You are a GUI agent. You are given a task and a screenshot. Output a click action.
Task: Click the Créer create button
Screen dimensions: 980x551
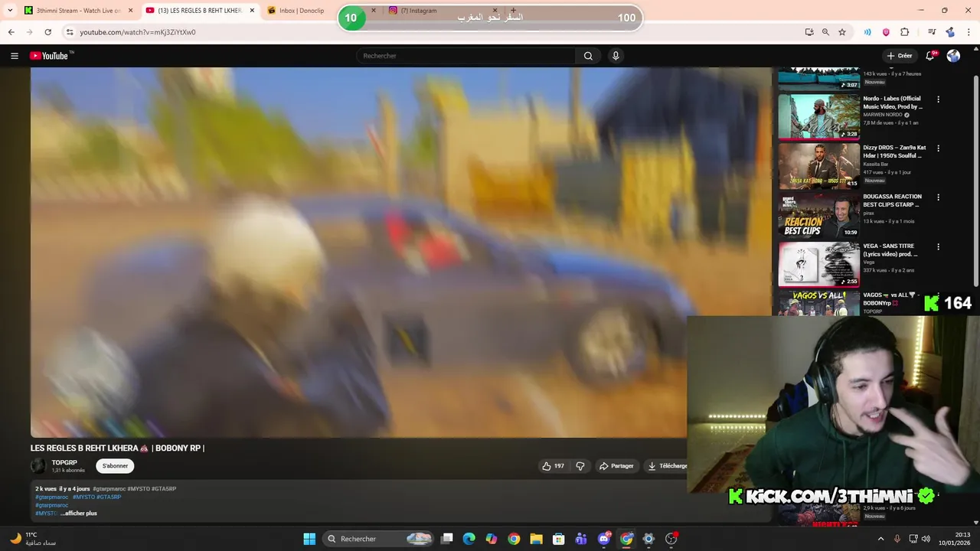[x=900, y=56]
